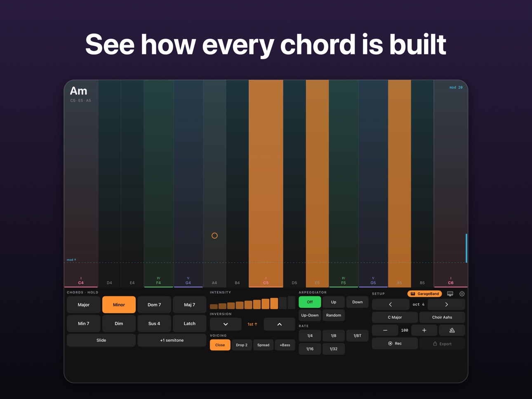Set arpeggiator rate to 1/8T

pyautogui.click(x=358, y=336)
